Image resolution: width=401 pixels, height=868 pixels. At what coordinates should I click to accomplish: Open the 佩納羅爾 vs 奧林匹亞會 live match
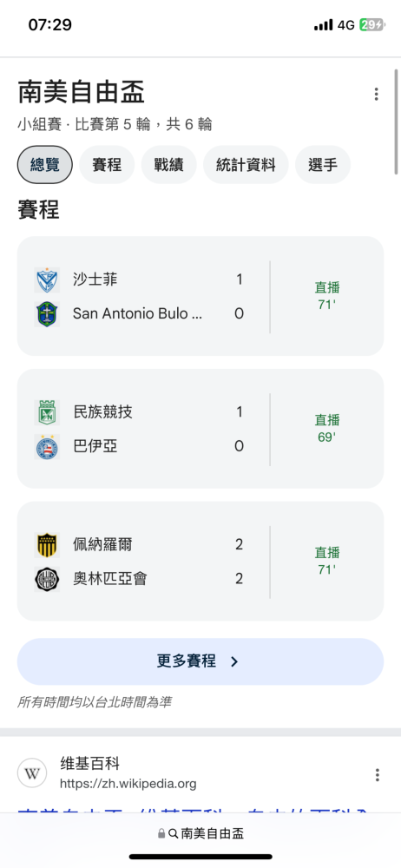(200, 562)
